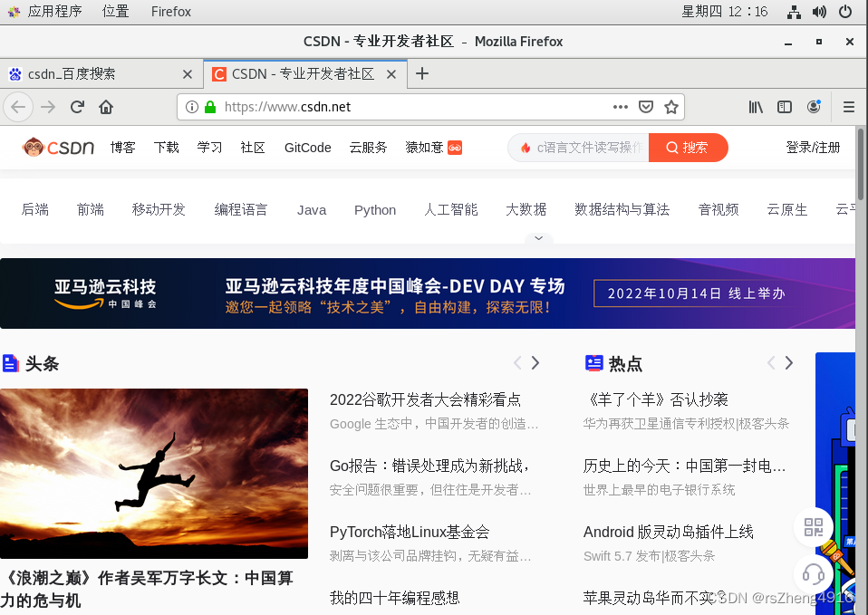Click the green secure connection padlock

(210, 107)
